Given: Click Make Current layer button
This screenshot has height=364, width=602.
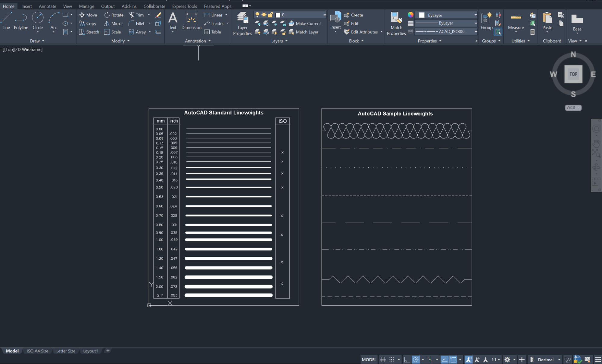Looking at the screenshot, I should point(305,23).
